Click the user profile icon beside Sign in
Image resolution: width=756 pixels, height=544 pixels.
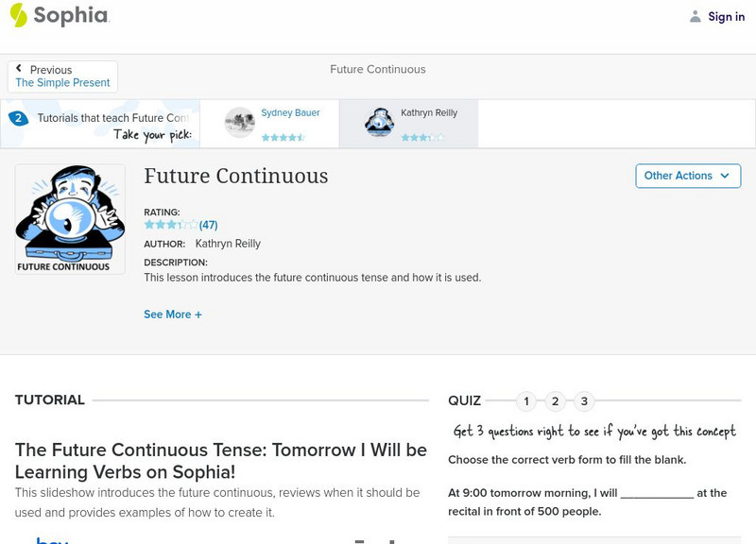(696, 16)
